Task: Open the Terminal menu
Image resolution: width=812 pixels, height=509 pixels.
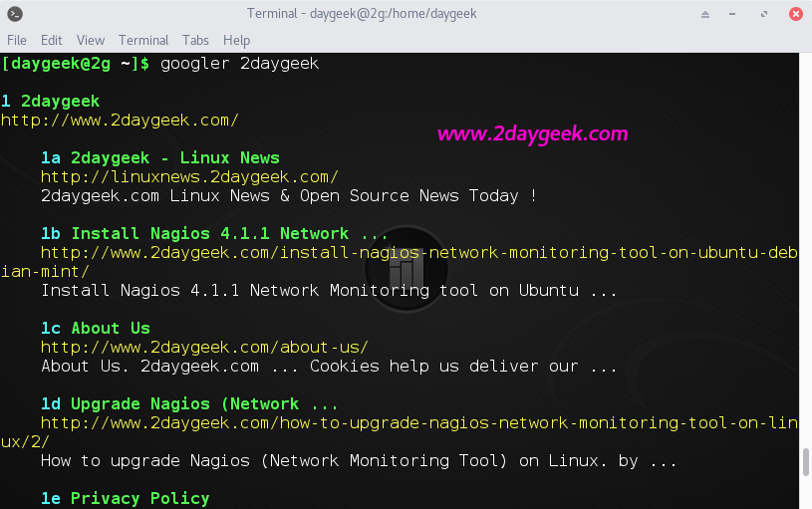Action: click(143, 41)
